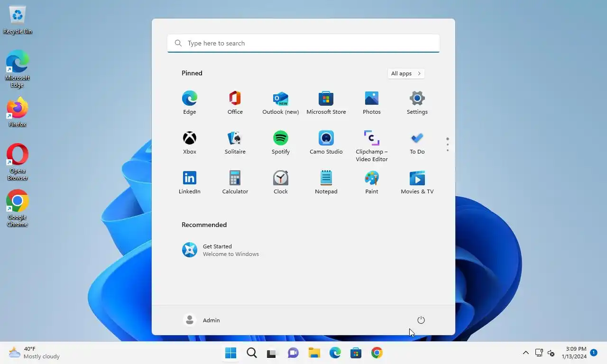
Task: Open Microsoft Store on the taskbar
Action: coord(356,353)
